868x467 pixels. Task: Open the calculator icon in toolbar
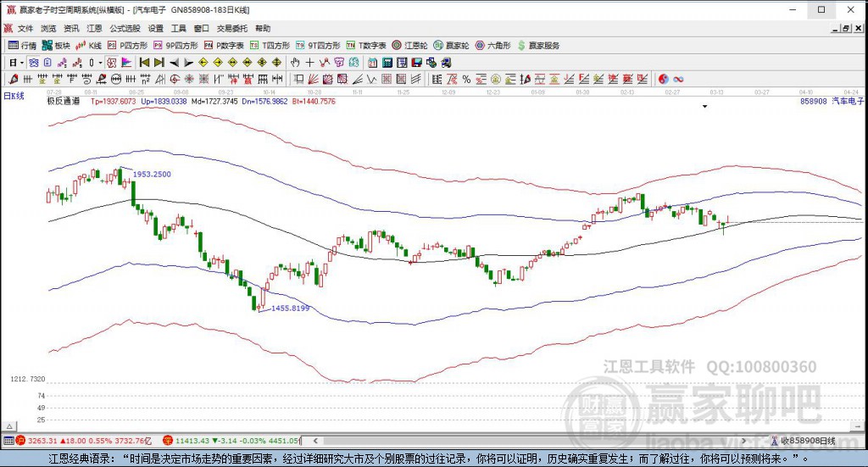click(x=387, y=63)
